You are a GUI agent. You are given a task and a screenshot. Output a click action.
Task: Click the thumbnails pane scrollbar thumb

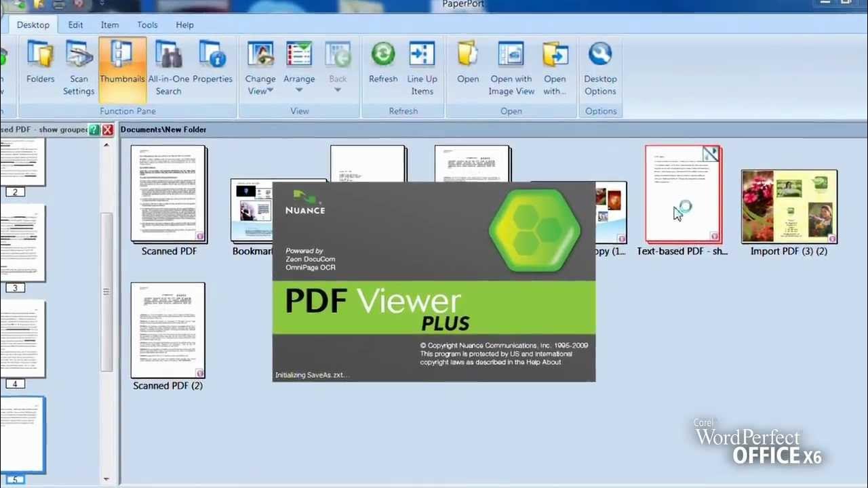106,291
